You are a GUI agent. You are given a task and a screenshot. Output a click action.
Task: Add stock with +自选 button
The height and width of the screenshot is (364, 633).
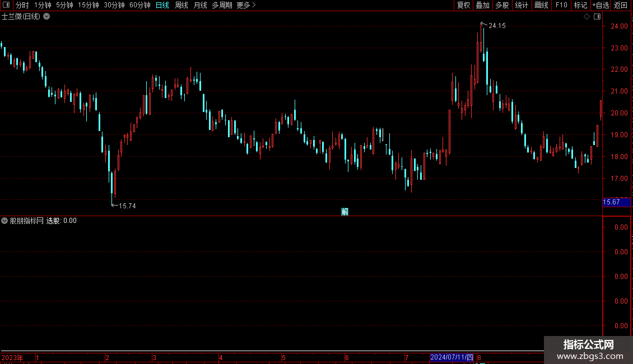(601, 5)
